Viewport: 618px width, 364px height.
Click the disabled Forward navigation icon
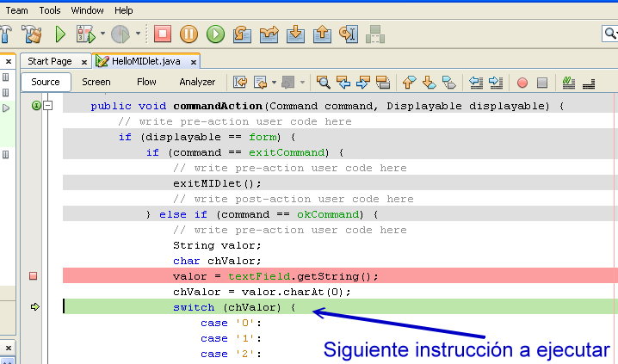(288, 83)
